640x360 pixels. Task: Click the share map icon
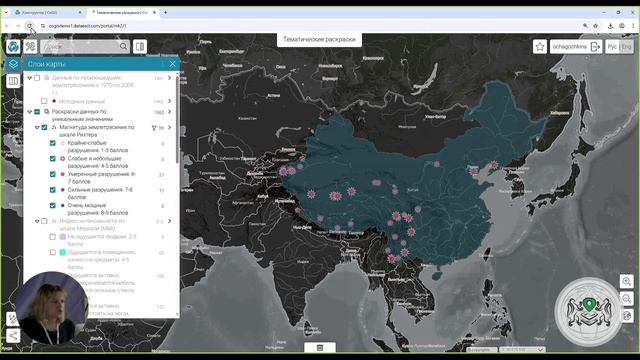point(13,336)
